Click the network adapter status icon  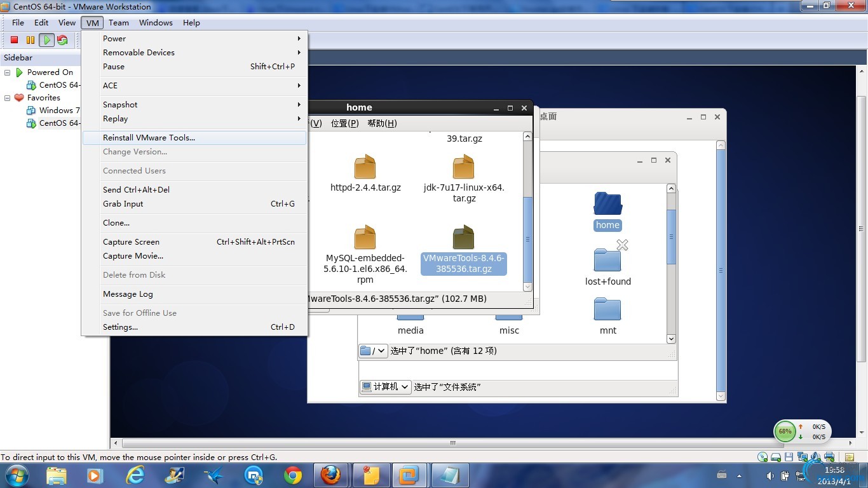click(802, 457)
